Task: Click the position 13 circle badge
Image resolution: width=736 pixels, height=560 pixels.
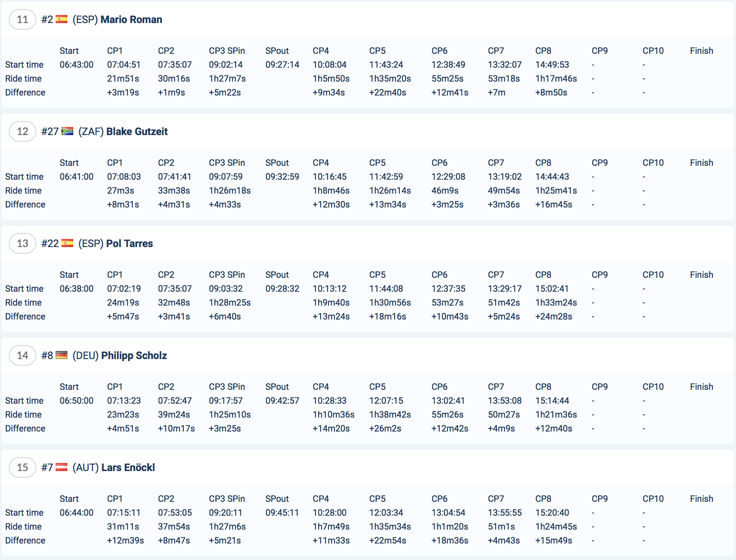Action: pos(22,243)
